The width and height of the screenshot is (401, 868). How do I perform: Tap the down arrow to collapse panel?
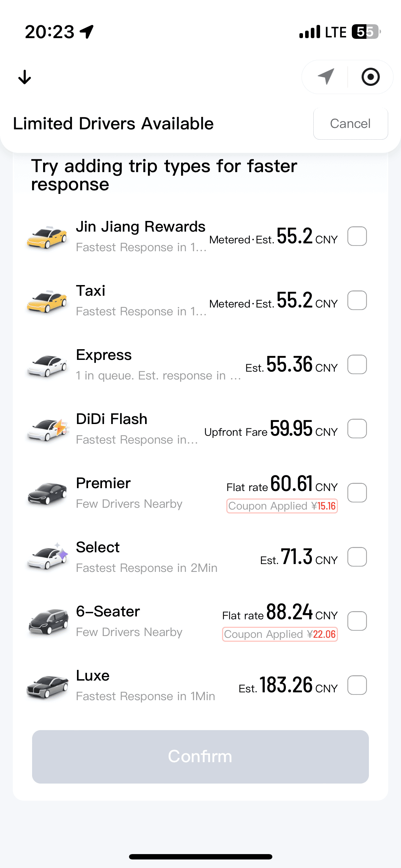pyautogui.click(x=25, y=77)
